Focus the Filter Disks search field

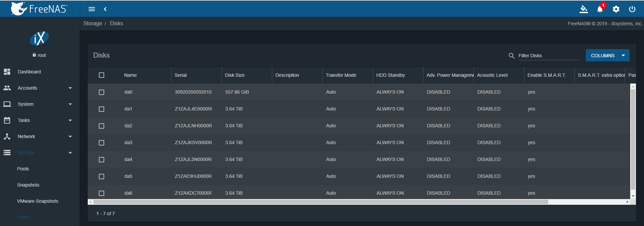pyautogui.click(x=548, y=56)
